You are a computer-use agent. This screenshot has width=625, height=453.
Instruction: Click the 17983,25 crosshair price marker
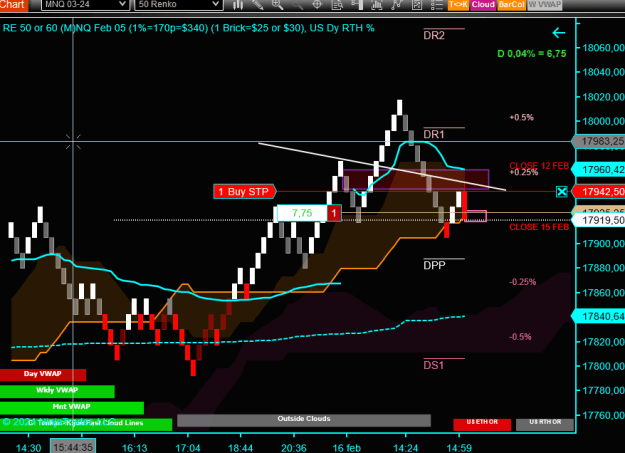599,142
